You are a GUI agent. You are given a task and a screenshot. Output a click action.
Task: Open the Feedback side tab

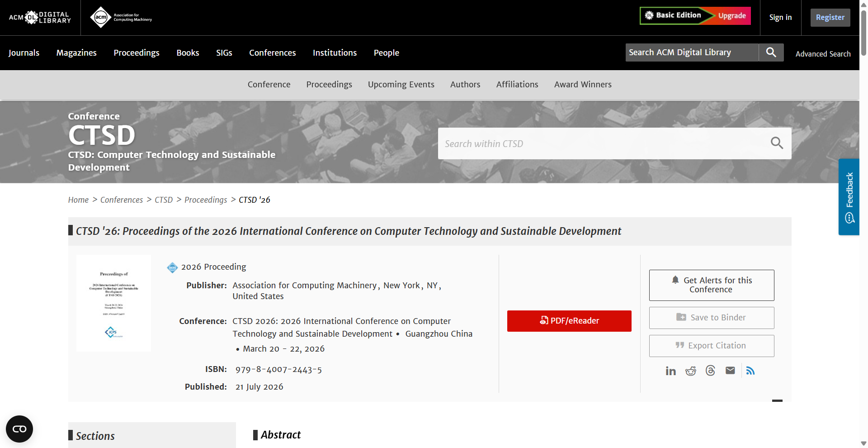[849, 197]
